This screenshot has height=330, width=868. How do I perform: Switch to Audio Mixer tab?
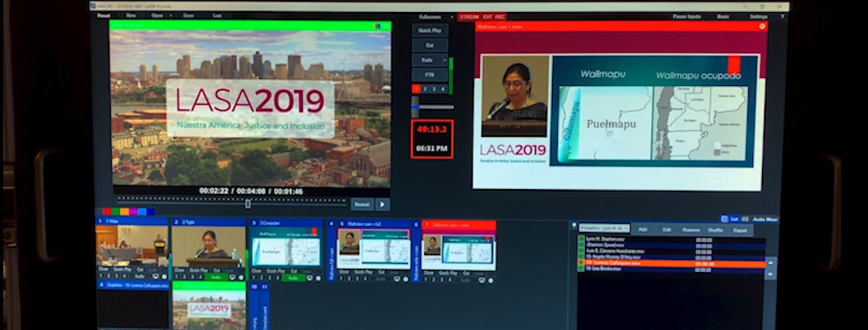pos(764,219)
